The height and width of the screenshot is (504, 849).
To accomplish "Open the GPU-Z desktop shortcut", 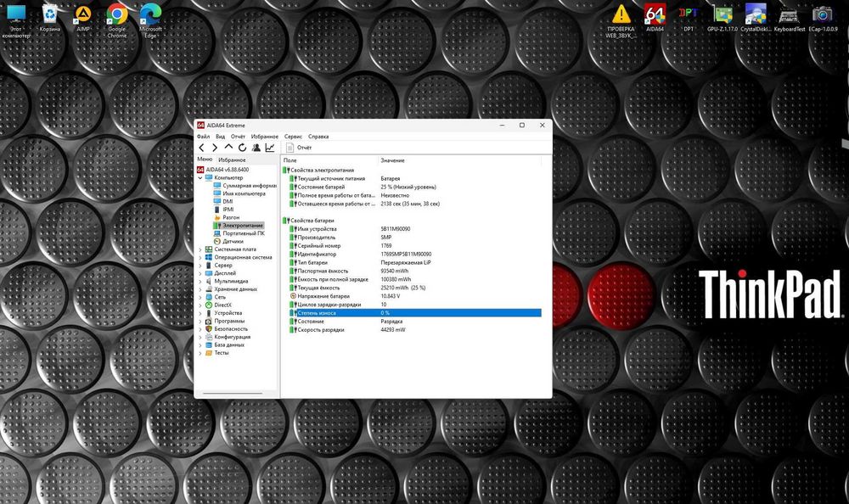I will [x=722, y=18].
